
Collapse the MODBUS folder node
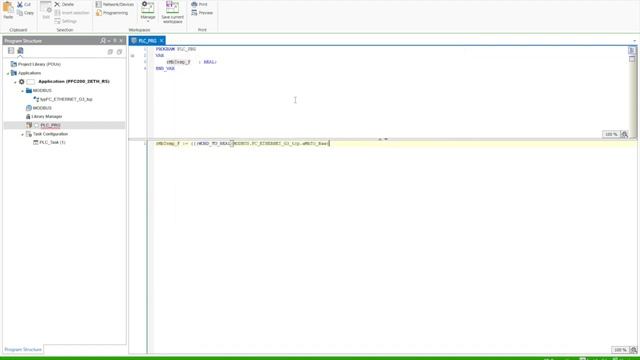coord(22,91)
